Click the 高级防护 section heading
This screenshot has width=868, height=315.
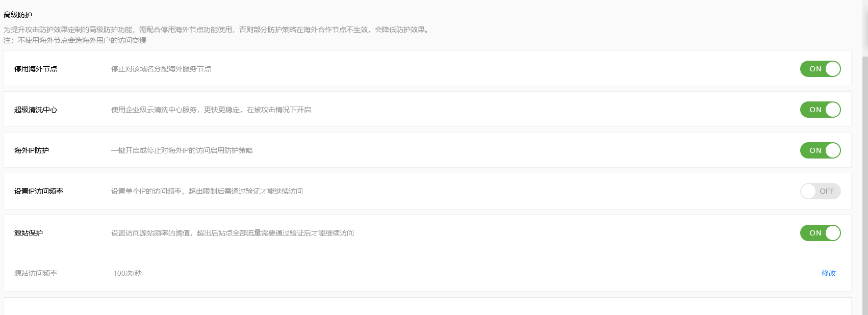(18, 15)
